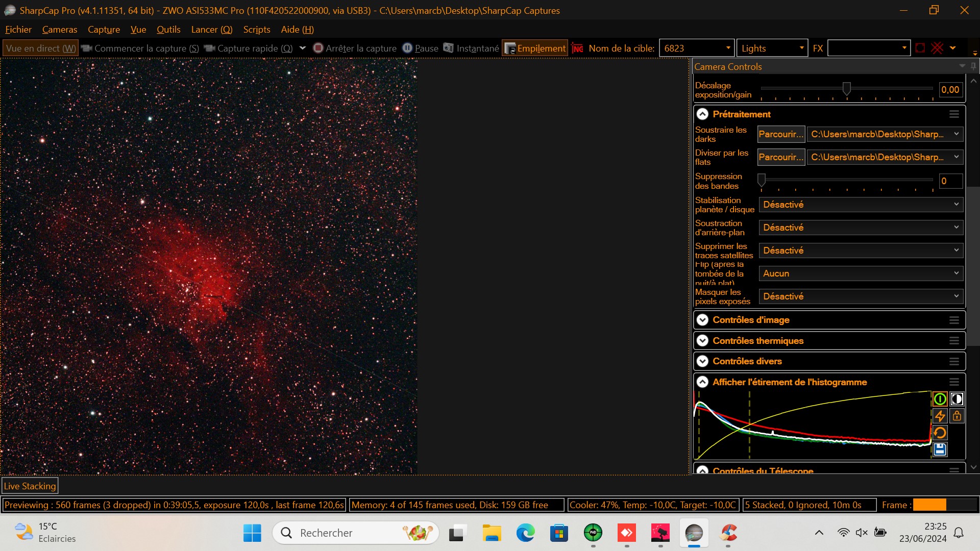This screenshot has width=980, height=551.
Task: Open the Contrôles thermiques section hamburger menu
Action: (954, 341)
